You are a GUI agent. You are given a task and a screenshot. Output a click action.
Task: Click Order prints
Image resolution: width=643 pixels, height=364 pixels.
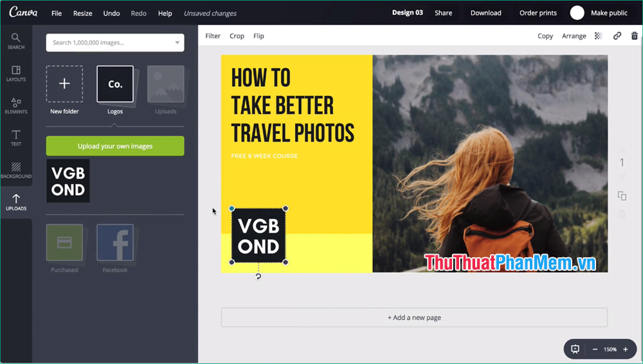(538, 13)
